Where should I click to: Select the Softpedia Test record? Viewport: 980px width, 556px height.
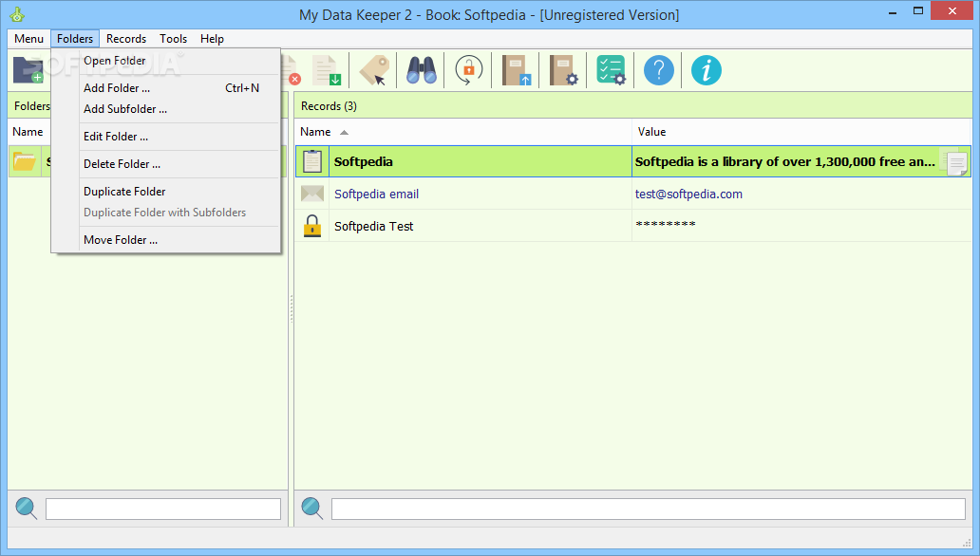[374, 226]
